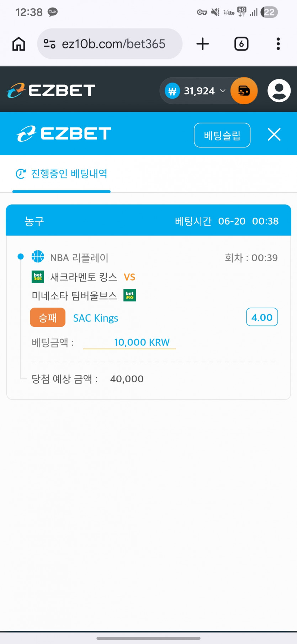Tap the basketball icon beside NBA 리플레이
This screenshot has height=644, width=297.
pos(38,257)
